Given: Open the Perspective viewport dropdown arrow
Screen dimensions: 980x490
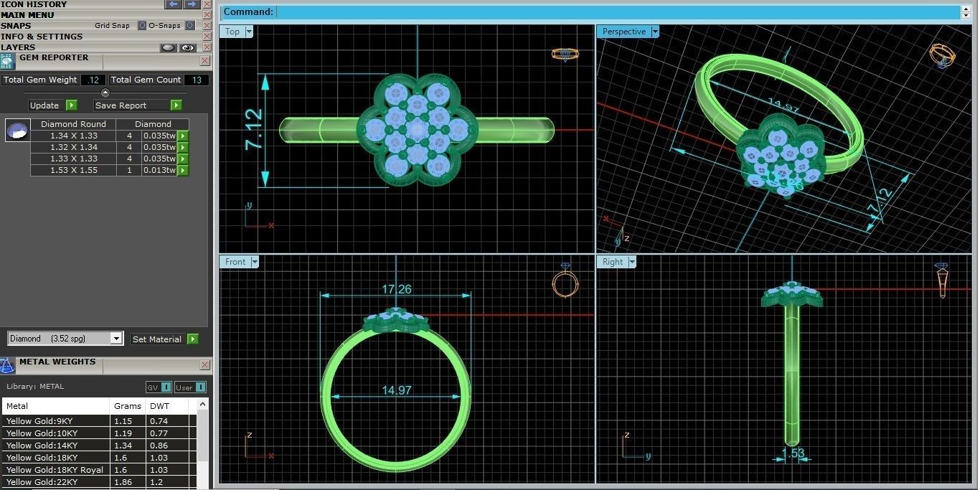Looking at the screenshot, I should [654, 32].
